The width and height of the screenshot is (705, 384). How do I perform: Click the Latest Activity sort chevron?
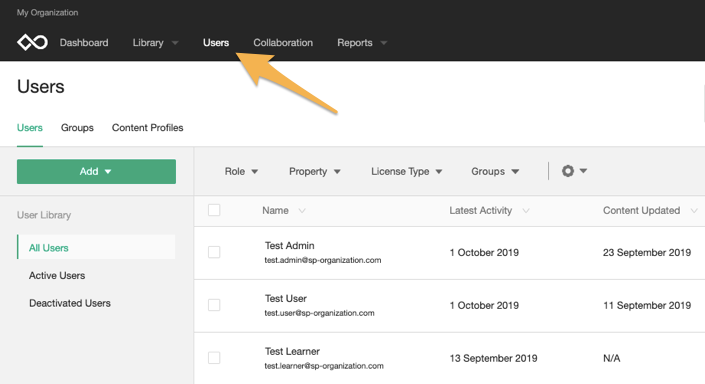[x=526, y=210]
